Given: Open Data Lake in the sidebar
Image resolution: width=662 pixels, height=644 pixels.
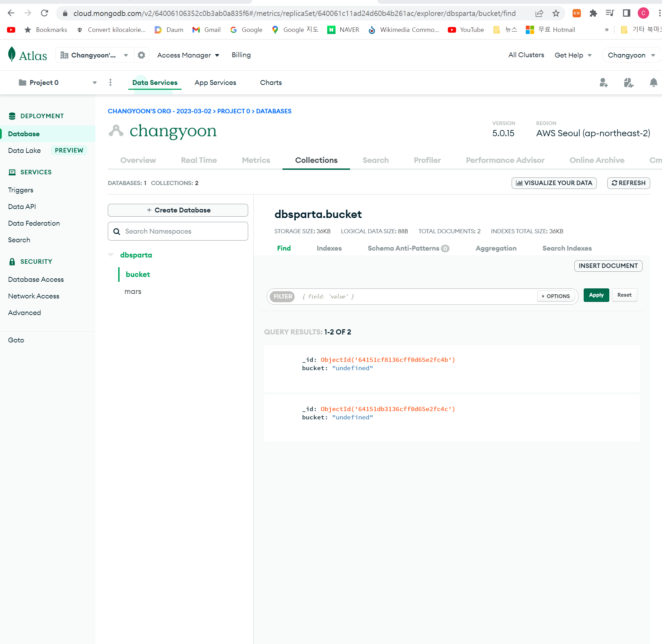Looking at the screenshot, I should click(x=24, y=150).
